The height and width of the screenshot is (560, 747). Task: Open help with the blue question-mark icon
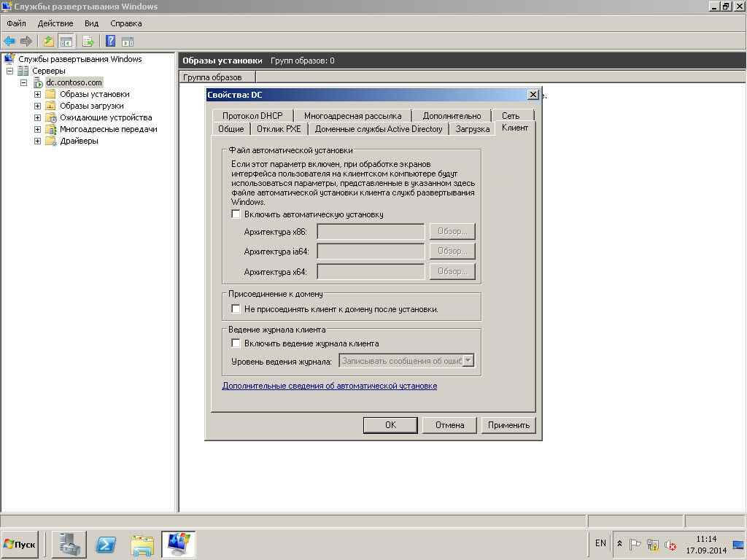point(111,42)
